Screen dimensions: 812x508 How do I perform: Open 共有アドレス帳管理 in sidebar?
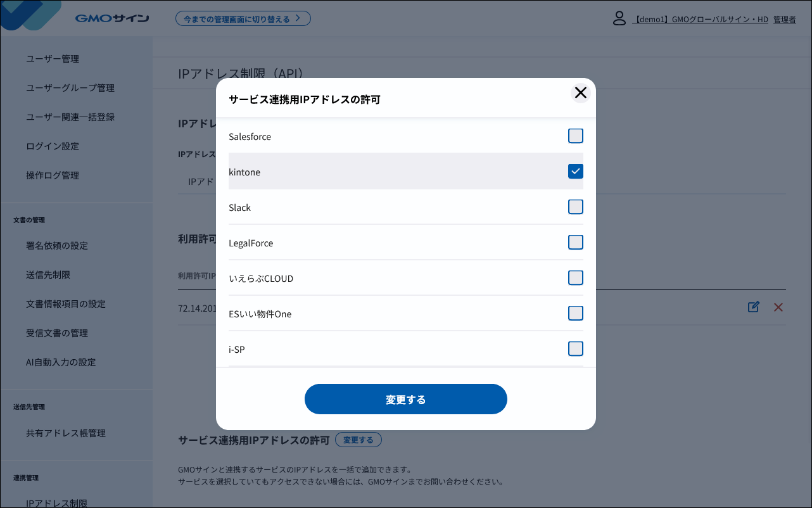click(x=66, y=433)
